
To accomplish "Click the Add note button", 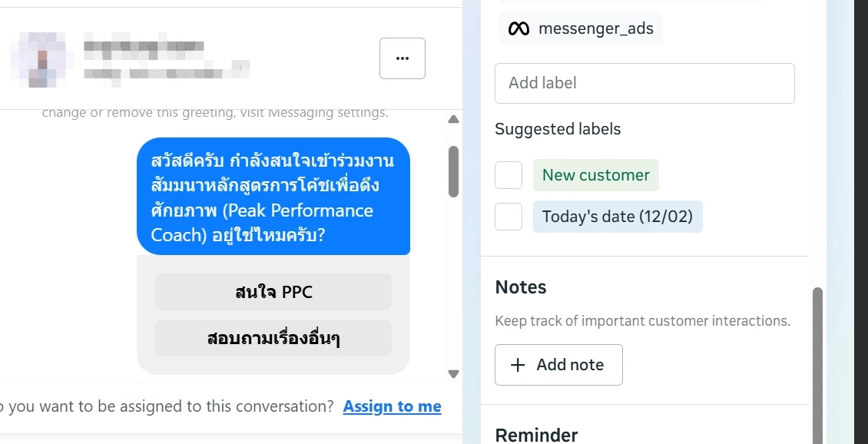I will pos(558,365).
